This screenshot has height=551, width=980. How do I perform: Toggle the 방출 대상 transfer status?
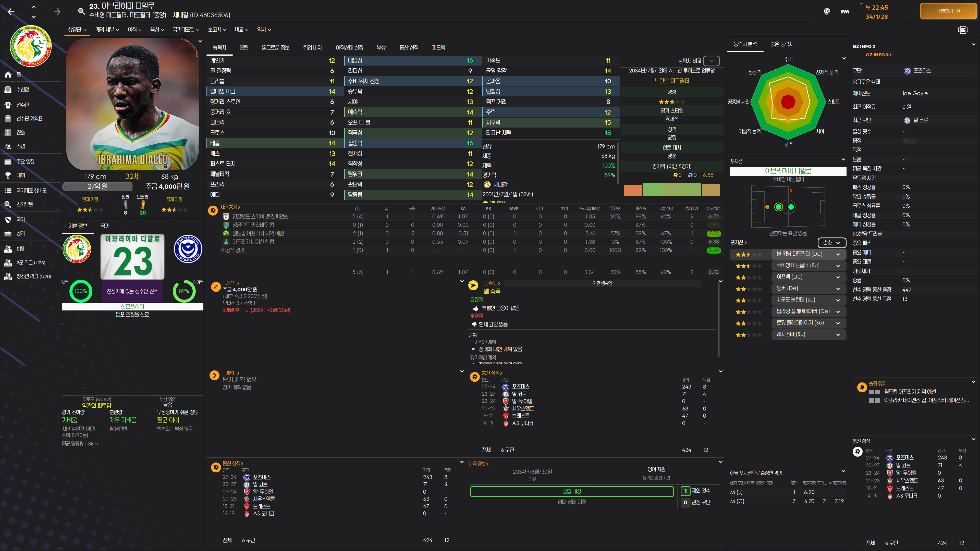point(571,491)
